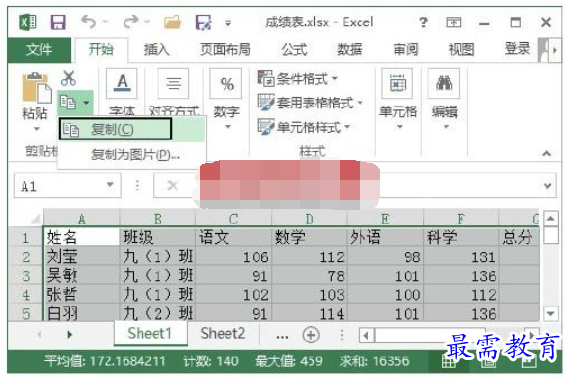This screenshot has height=378, width=568.
Task: Click the Cut scissors icon
Action: tap(68, 78)
